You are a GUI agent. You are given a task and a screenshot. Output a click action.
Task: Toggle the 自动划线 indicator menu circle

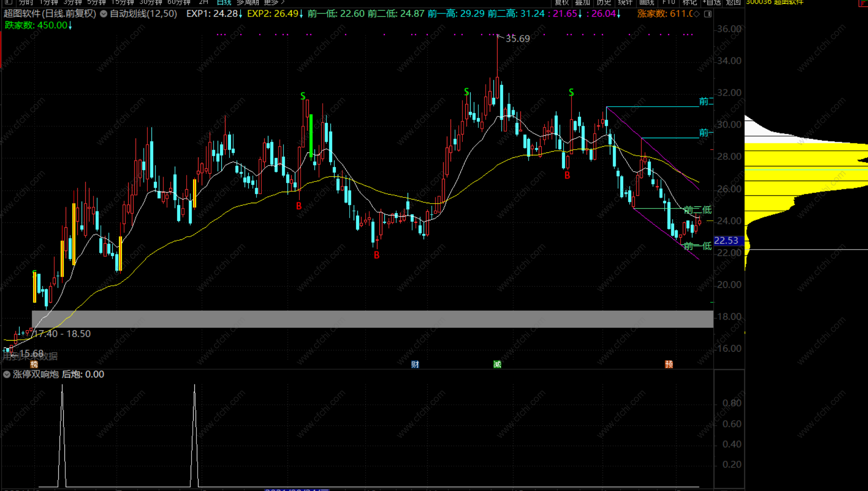point(104,14)
